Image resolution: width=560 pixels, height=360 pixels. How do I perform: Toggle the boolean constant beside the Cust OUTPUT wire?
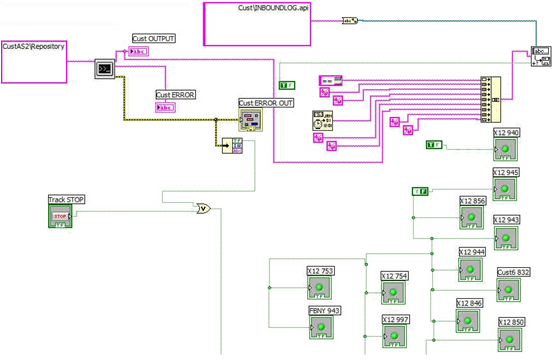(x=287, y=85)
